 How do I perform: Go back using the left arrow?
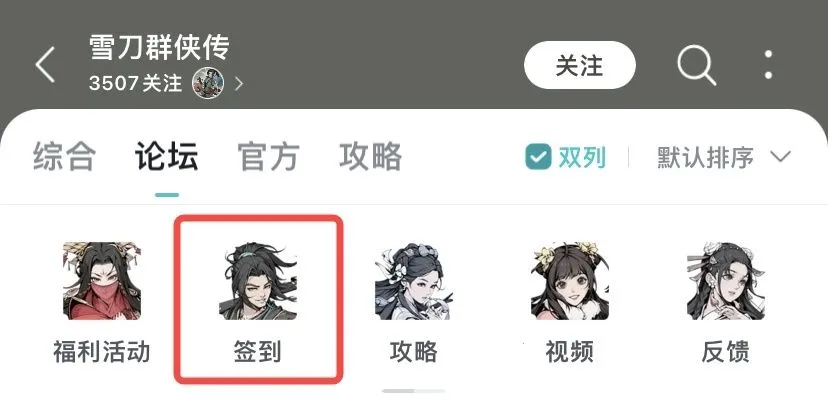tap(45, 64)
